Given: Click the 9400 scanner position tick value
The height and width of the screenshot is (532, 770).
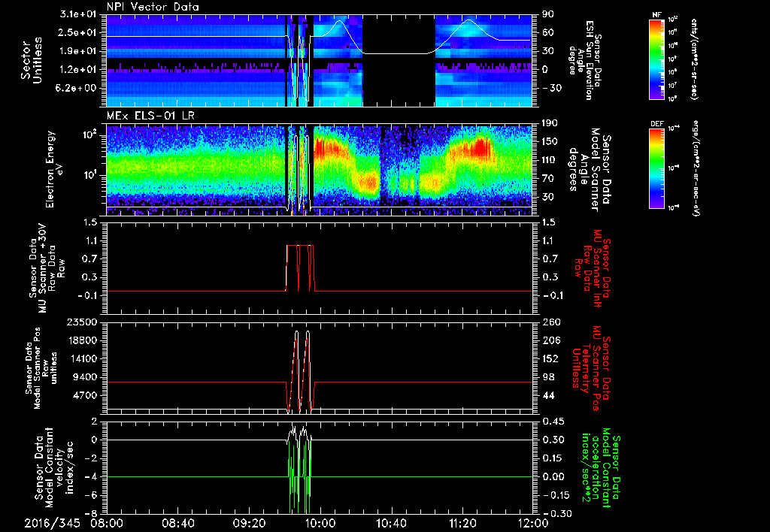Looking at the screenshot, I should [x=86, y=377].
